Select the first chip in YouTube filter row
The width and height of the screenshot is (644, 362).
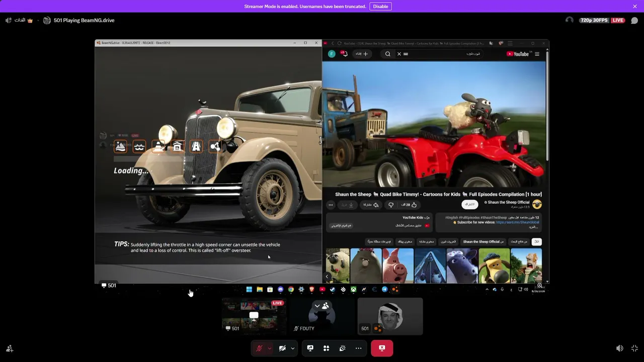click(x=537, y=242)
